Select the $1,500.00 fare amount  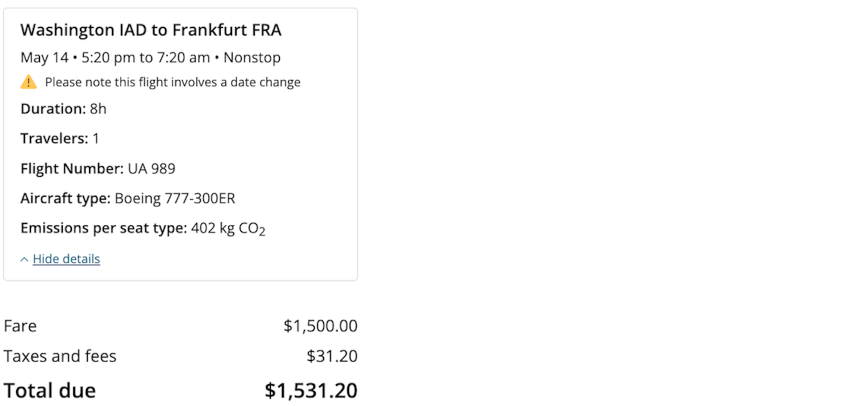320,326
